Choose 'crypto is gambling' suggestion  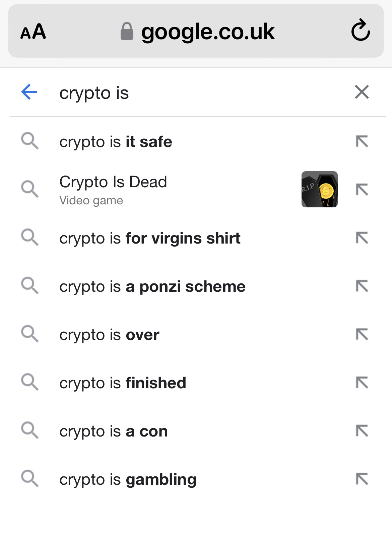(x=128, y=480)
